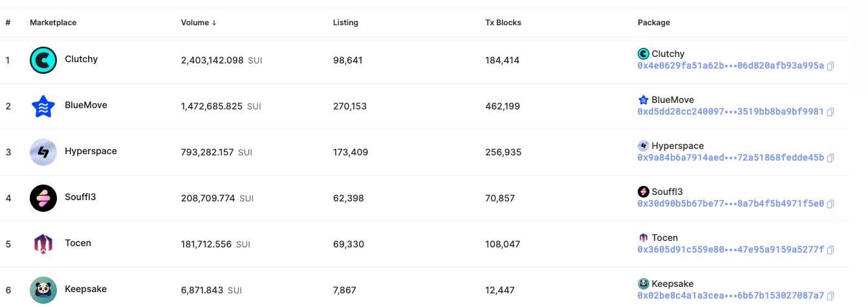Click the BlueMove star logo
Image resolution: width=868 pixels, height=307 pixels.
click(x=43, y=106)
